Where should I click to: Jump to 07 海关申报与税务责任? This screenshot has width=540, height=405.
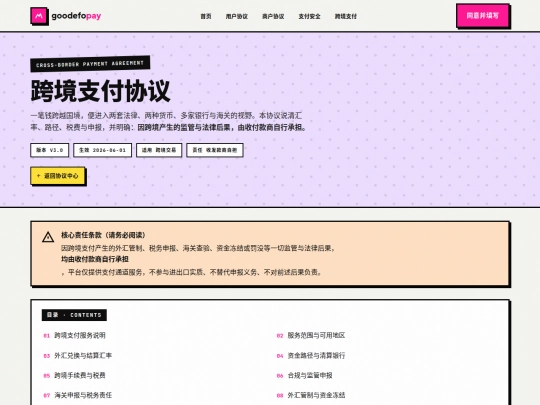click(x=77, y=395)
